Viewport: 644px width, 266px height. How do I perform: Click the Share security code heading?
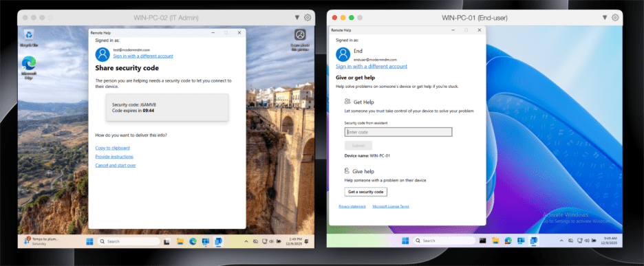click(127, 68)
